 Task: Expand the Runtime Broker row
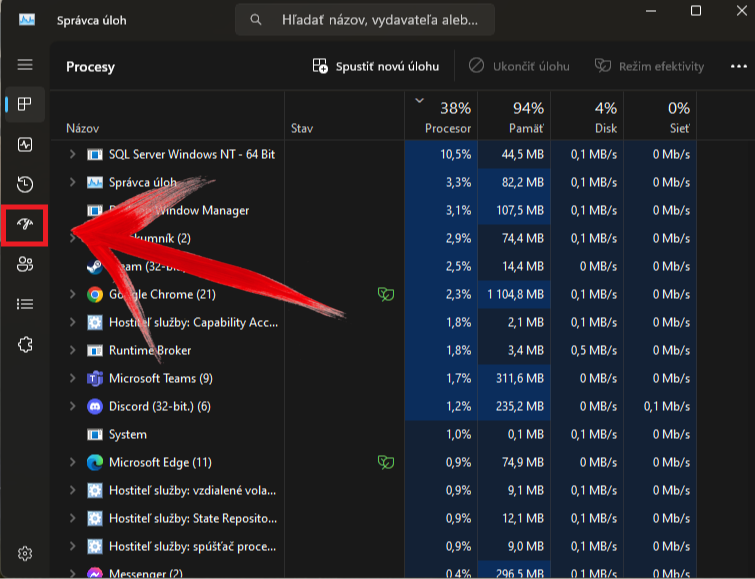coord(73,350)
